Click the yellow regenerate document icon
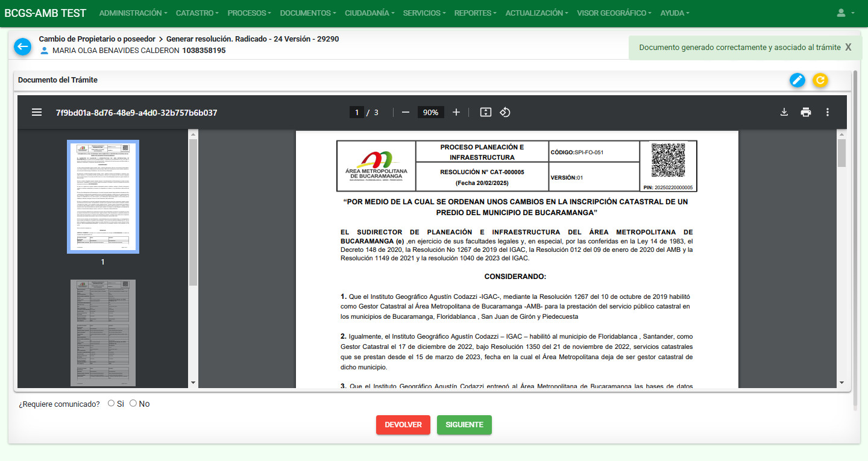The width and height of the screenshot is (868, 461). 820,80
